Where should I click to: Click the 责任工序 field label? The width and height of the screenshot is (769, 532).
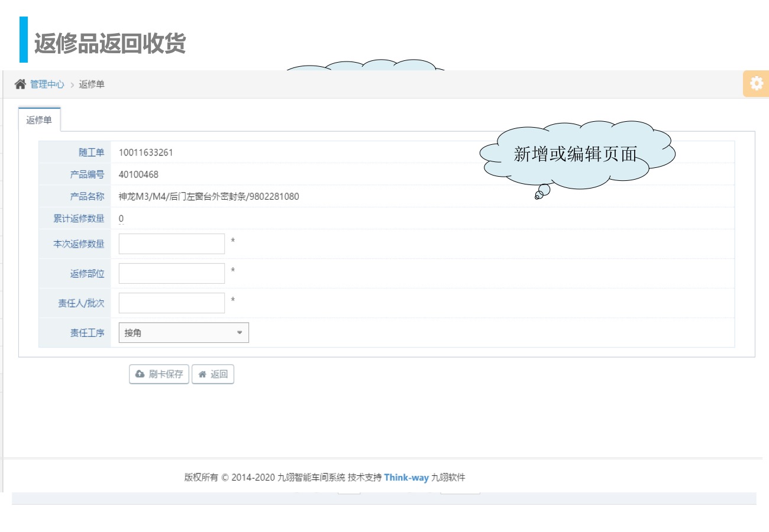click(x=87, y=333)
